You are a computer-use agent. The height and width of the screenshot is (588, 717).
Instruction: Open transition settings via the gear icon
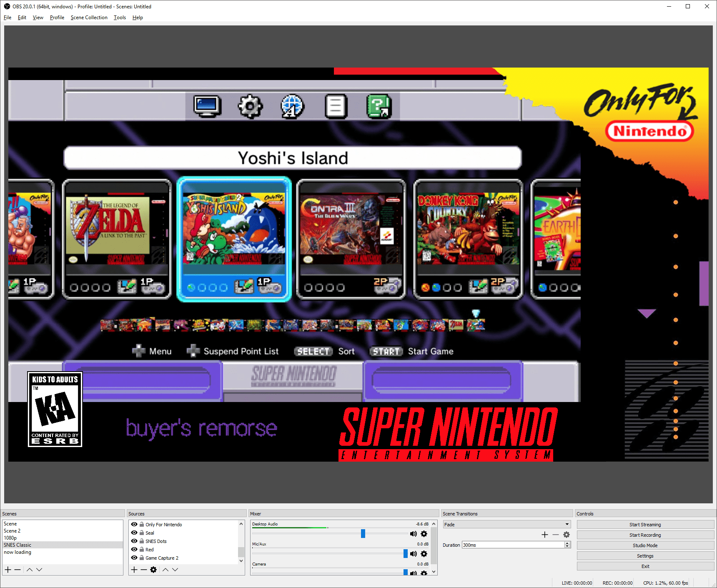567,535
